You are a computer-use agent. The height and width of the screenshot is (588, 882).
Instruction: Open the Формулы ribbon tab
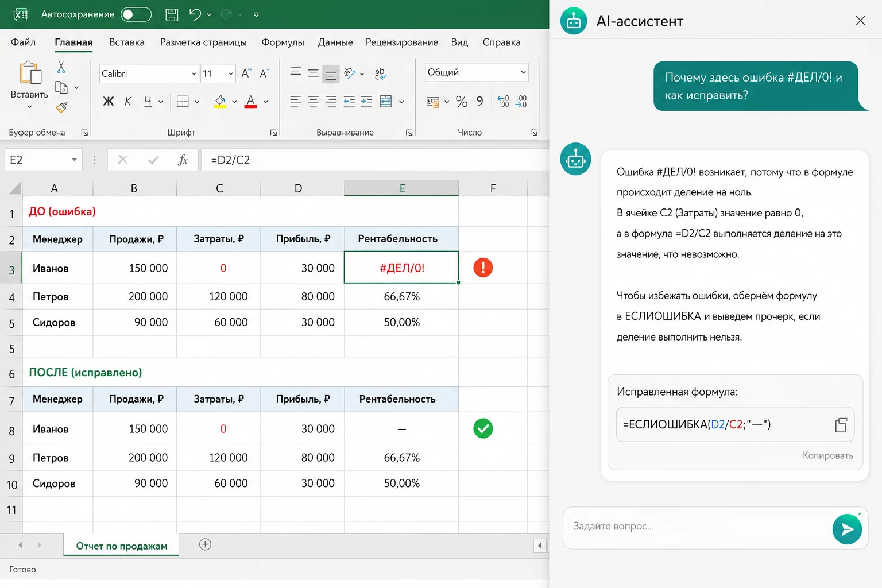coord(283,42)
